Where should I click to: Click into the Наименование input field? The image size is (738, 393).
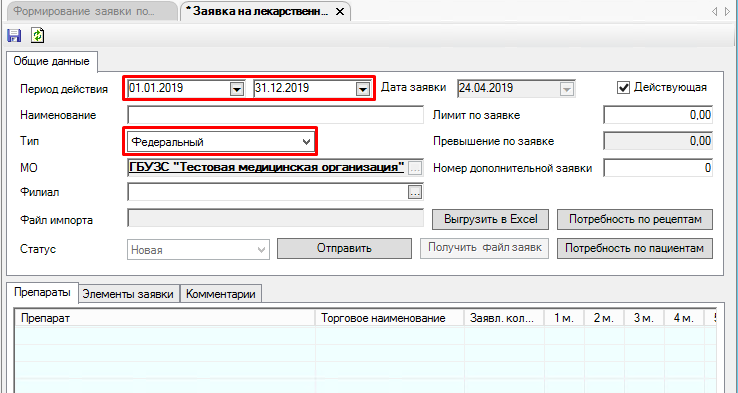(276, 115)
